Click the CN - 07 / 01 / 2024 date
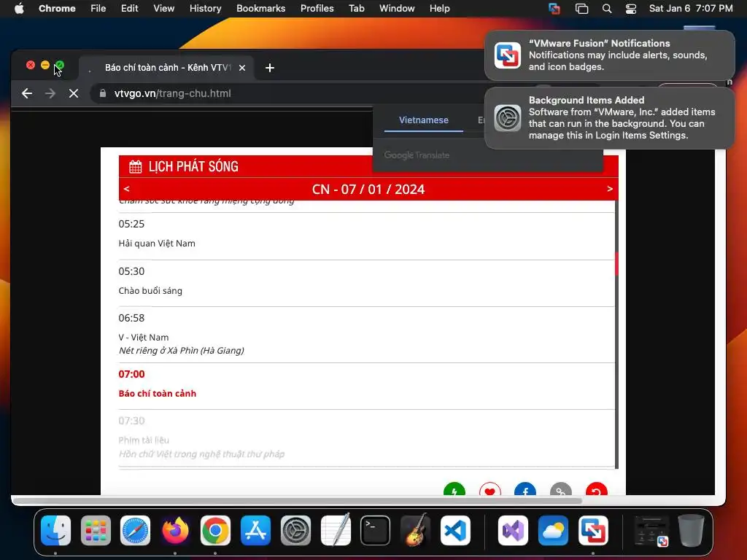Image resolution: width=747 pixels, height=560 pixels. (368, 189)
